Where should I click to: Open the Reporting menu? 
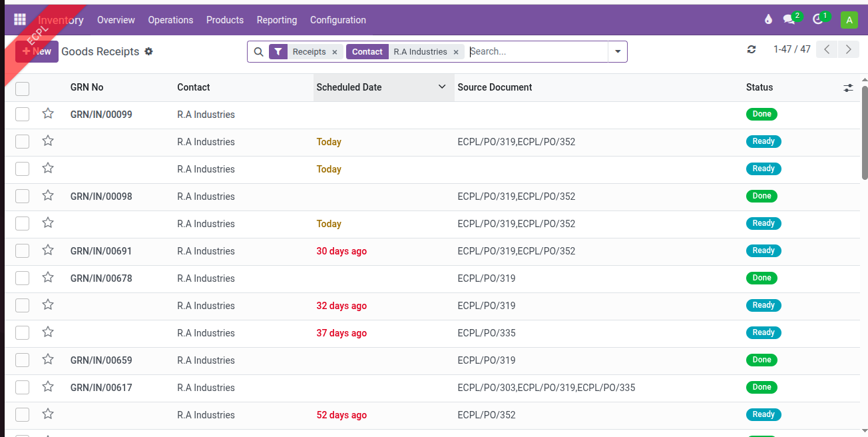coord(277,20)
